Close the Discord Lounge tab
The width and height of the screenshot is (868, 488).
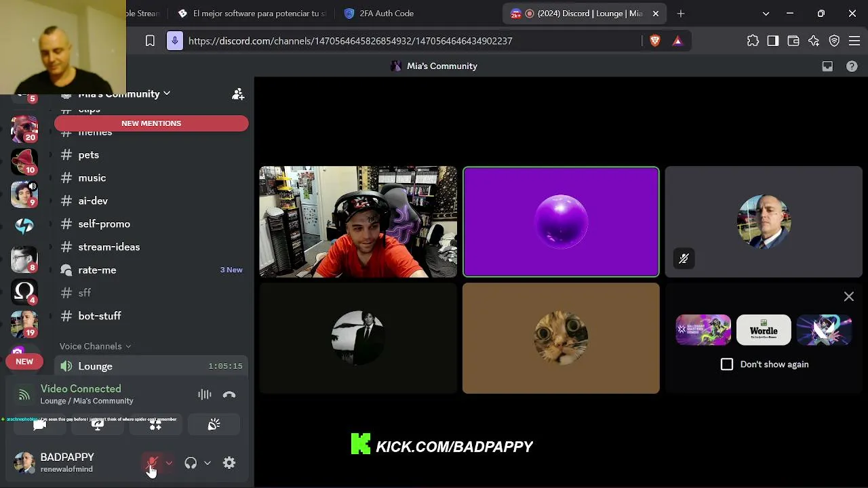coord(656,14)
